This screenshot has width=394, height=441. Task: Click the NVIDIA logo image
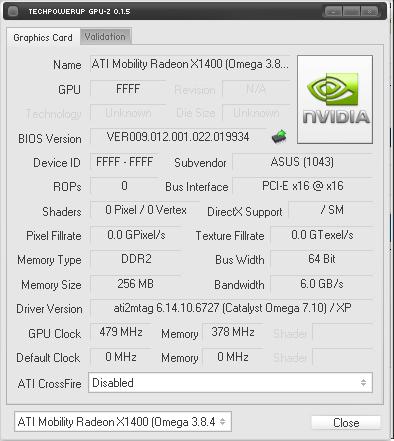click(x=335, y=100)
